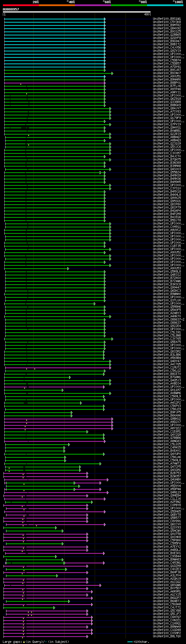Image resolution: width=186 pixels, height=644 pixels.
Task: Select the UniRef100_C5G948 label
Action: (167, 604)
